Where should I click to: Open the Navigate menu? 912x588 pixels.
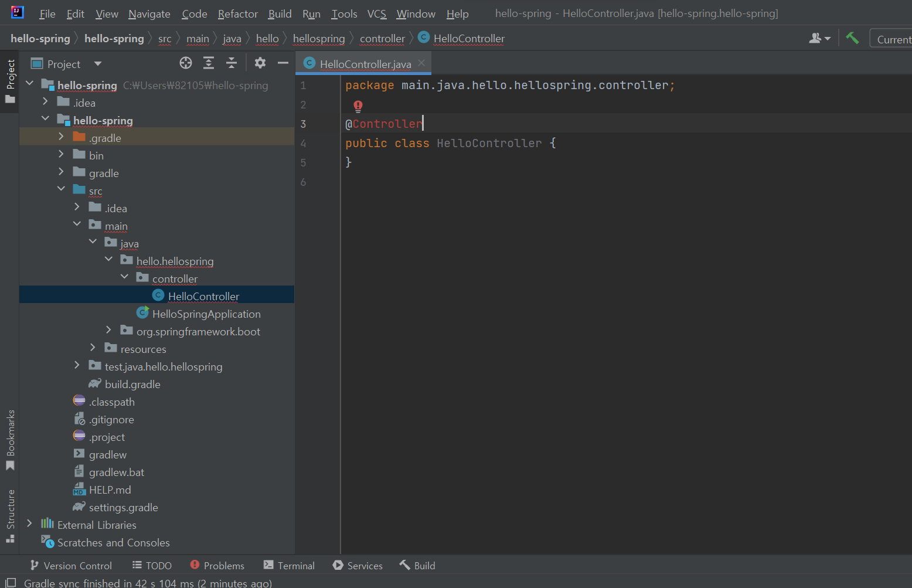(149, 13)
